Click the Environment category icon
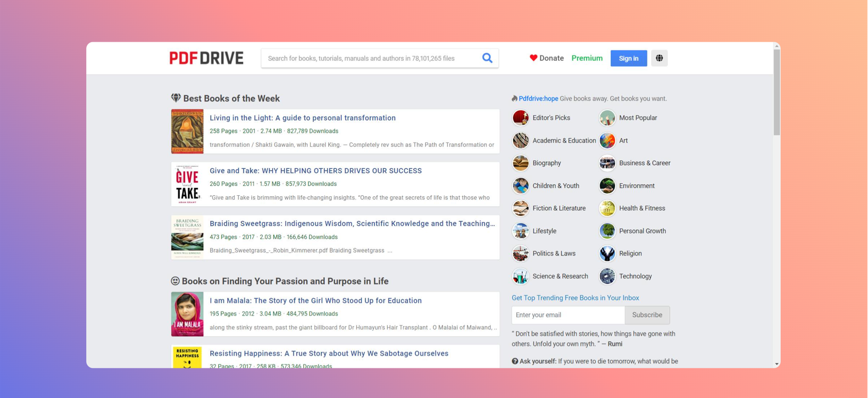Image resolution: width=868 pixels, height=398 pixels. (x=607, y=186)
